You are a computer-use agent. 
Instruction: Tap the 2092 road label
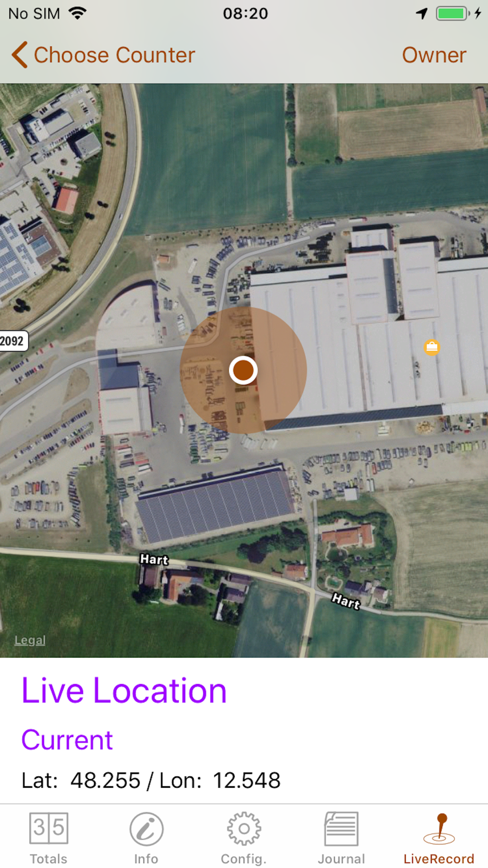(13, 341)
